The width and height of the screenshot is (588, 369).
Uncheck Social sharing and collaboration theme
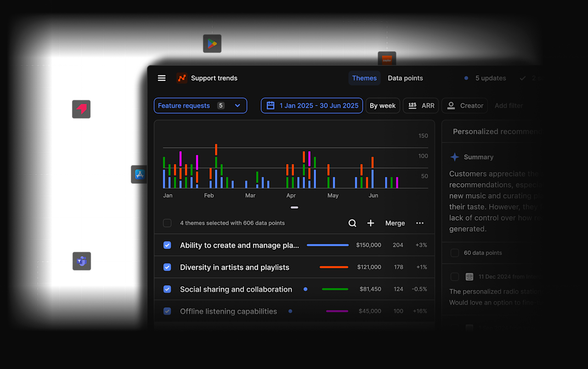(x=167, y=289)
